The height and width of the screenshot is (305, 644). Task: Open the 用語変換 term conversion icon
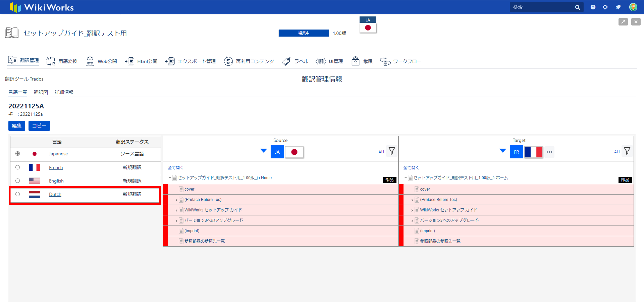(x=51, y=61)
